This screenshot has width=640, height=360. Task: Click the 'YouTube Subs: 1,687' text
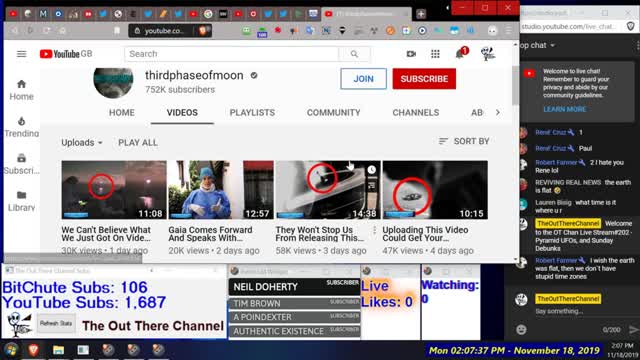coord(84,302)
